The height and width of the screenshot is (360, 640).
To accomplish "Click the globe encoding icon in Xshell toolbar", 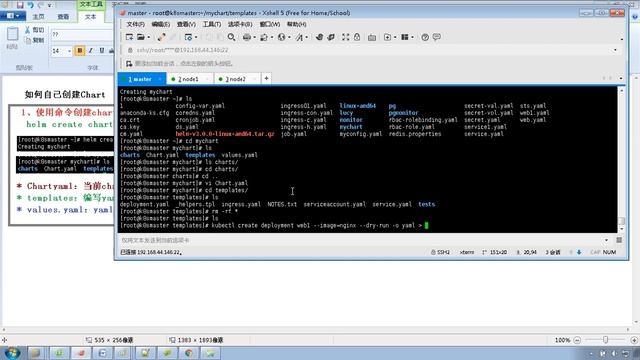I will (x=282, y=37).
